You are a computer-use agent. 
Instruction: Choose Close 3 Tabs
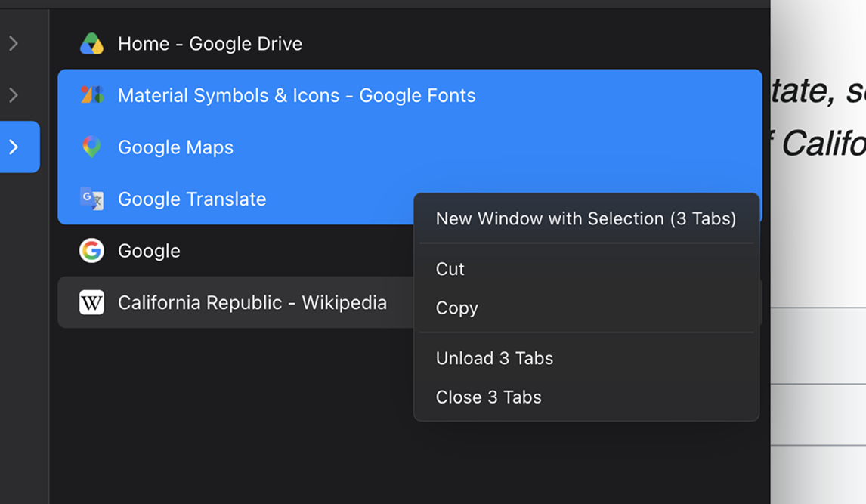coord(586,397)
